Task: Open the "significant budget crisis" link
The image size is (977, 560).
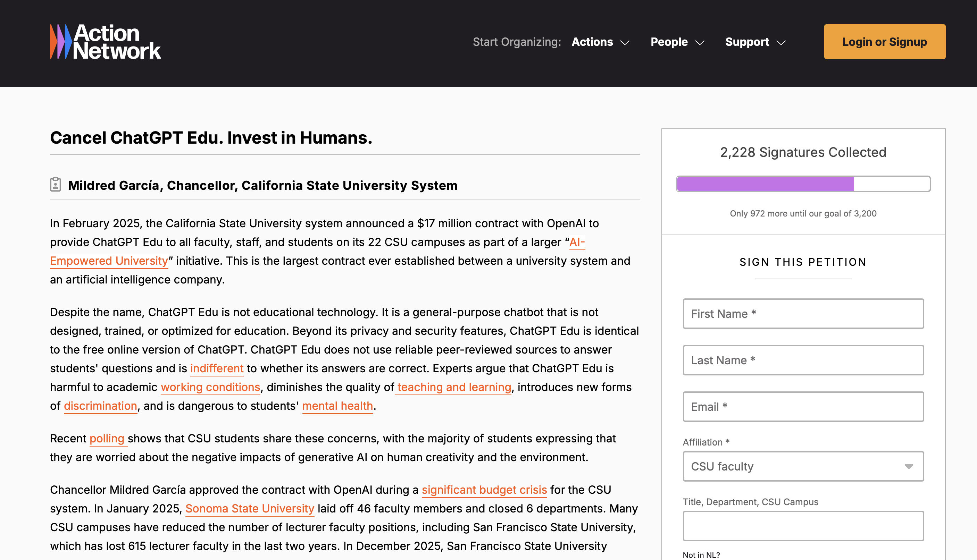Action: click(x=484, y=490)
